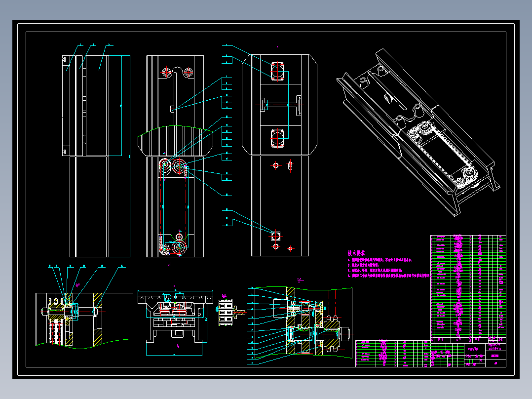Click the lower-left extension of parts list table
This screenshot has width=532, height=399.
392,354
